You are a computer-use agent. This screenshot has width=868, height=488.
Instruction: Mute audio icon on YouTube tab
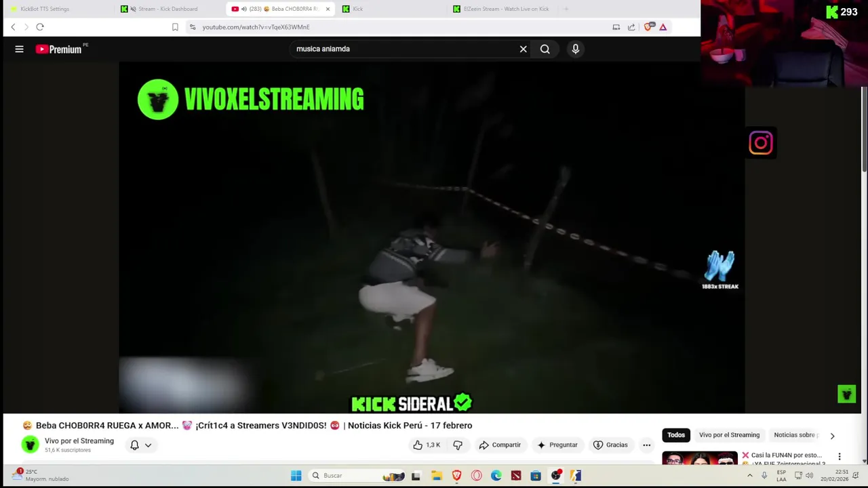[x=243, y=9]
